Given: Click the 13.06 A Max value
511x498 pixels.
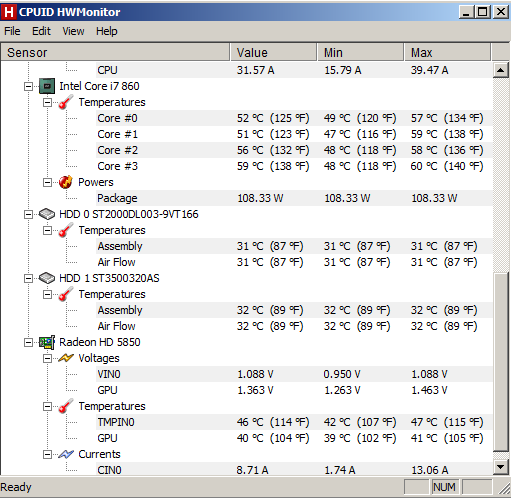Looking at the screenshot, I should tap(429, 470).
